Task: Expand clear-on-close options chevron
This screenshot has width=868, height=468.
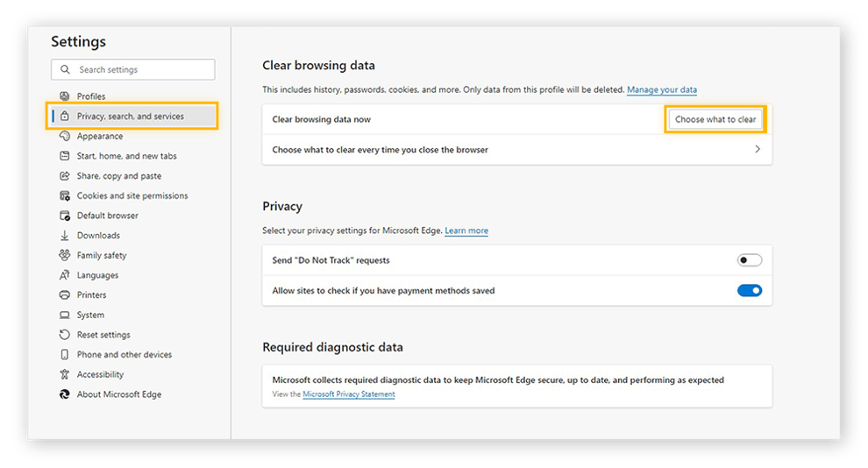Action: [x=758, y=150]
